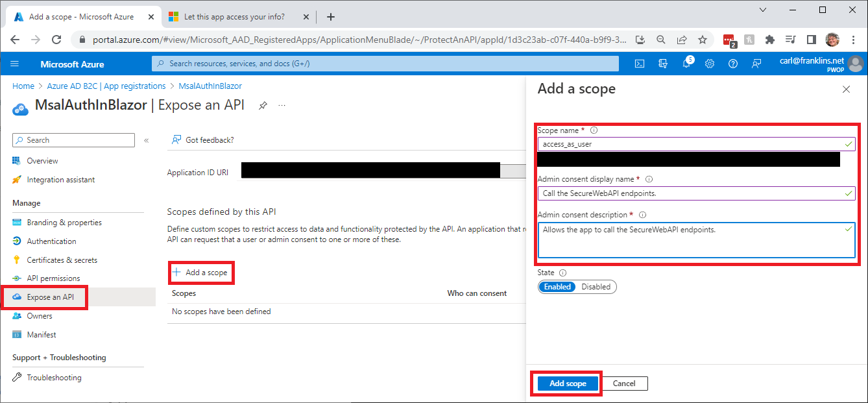Go to Azure AD B2C App registrations breadcrumb
Image resolution: width=868 pixels, height=403 pixels.
[106, 86]
